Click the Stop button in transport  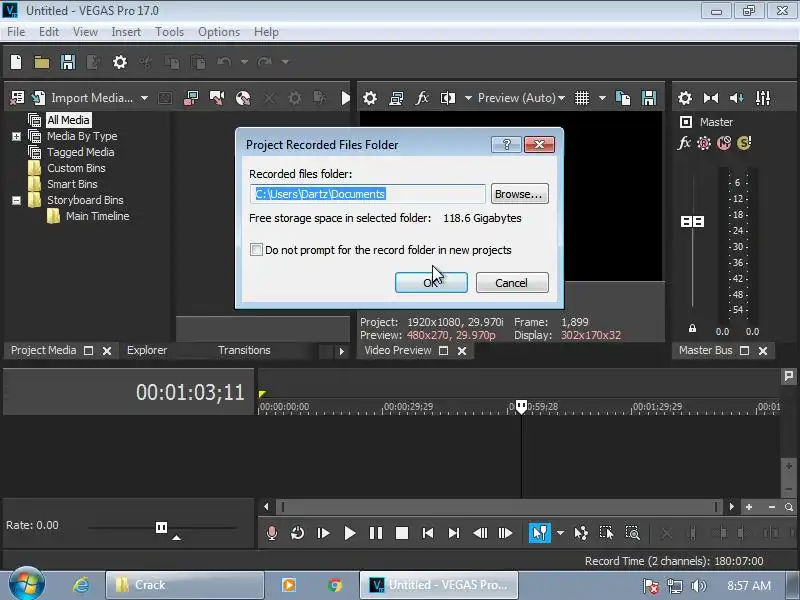[402, 533]
